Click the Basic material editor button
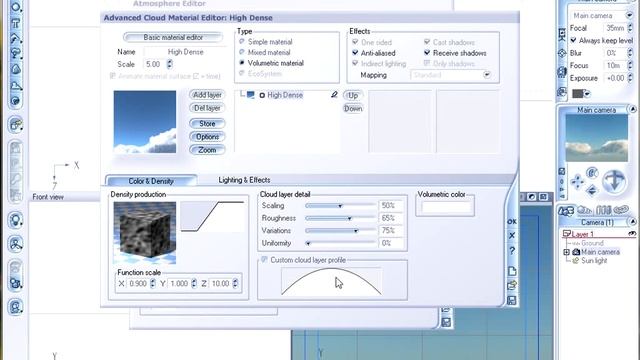The height and width of the screenshot is (360, 640). coord(173,37)
